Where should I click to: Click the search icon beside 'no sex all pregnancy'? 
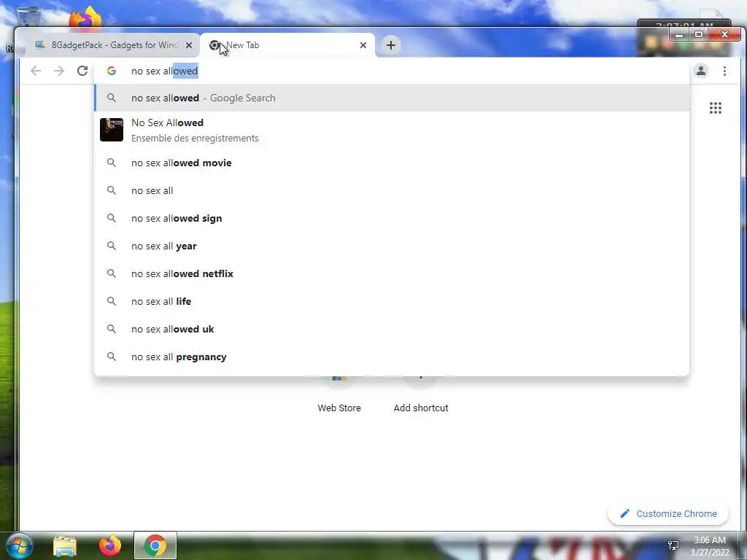click(112, 357)
